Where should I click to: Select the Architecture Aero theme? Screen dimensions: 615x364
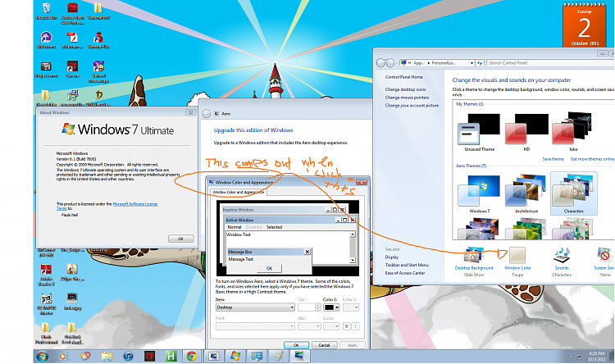coord(526,193)
